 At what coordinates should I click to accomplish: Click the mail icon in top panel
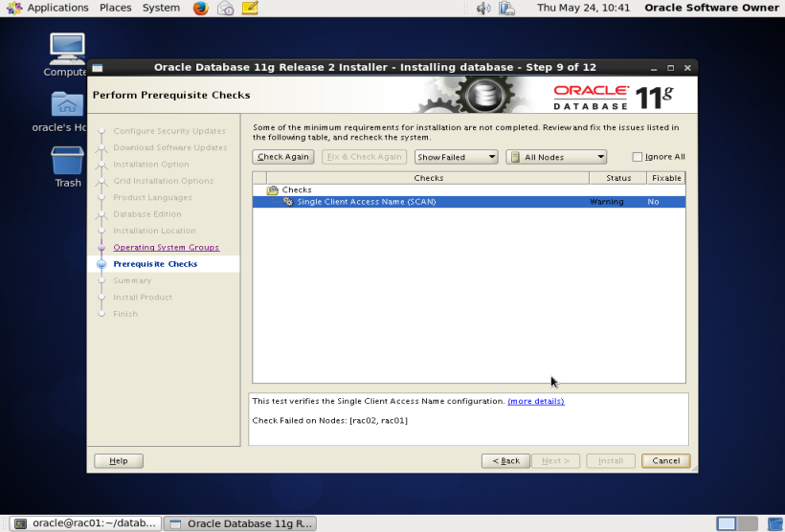click(225, 8)
